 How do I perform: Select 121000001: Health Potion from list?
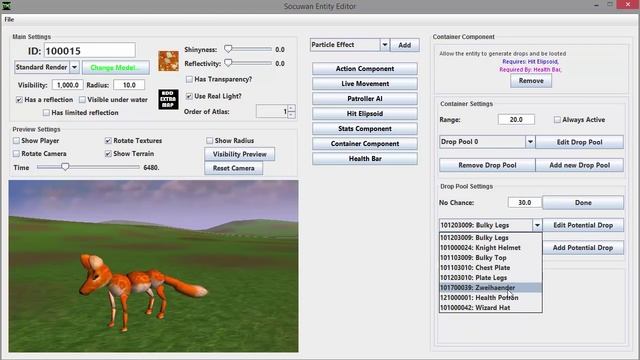tap(491, 298)
